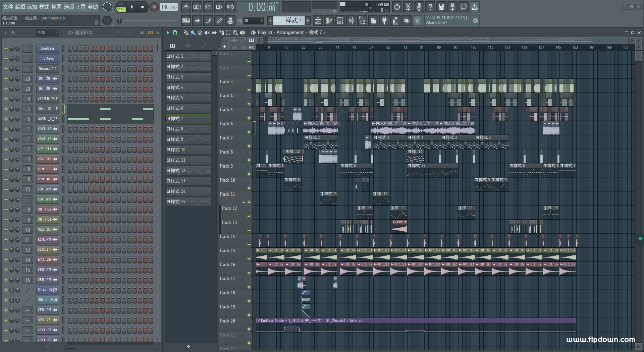Click the save project floppy icon

(441, 7)
